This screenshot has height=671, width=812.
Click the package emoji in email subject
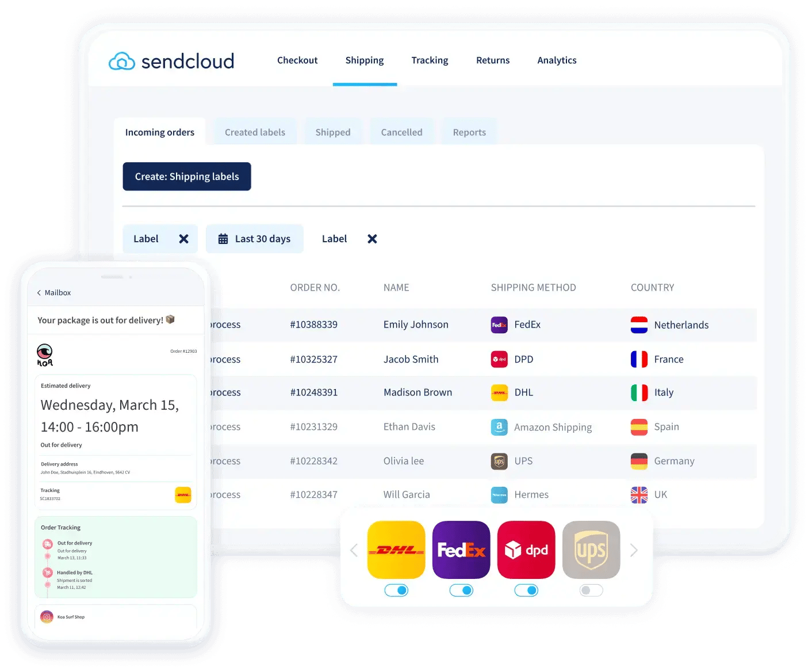(170, 319)
